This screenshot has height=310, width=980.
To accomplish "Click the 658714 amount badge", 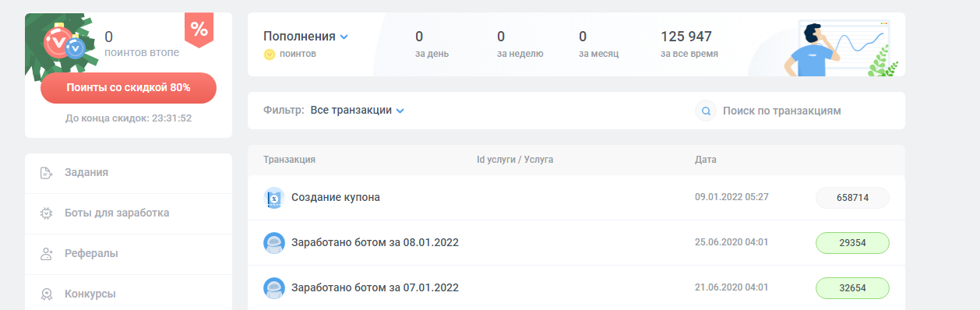I will [x=852, y=198].
